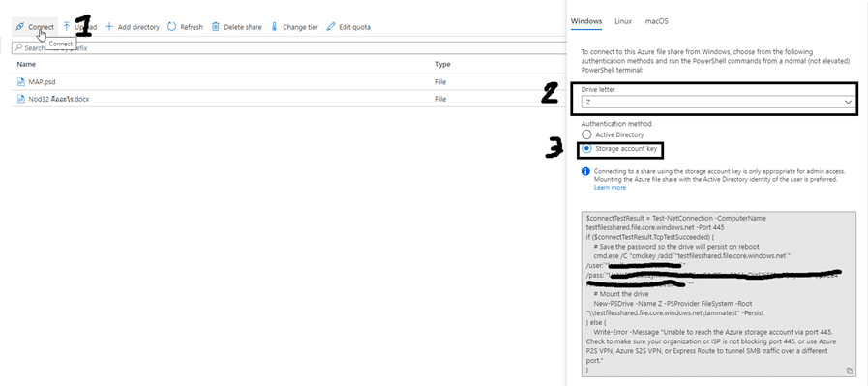Click the Delete share button
Viewport: 868px width, 386px height.
click(x=236, y=26)
